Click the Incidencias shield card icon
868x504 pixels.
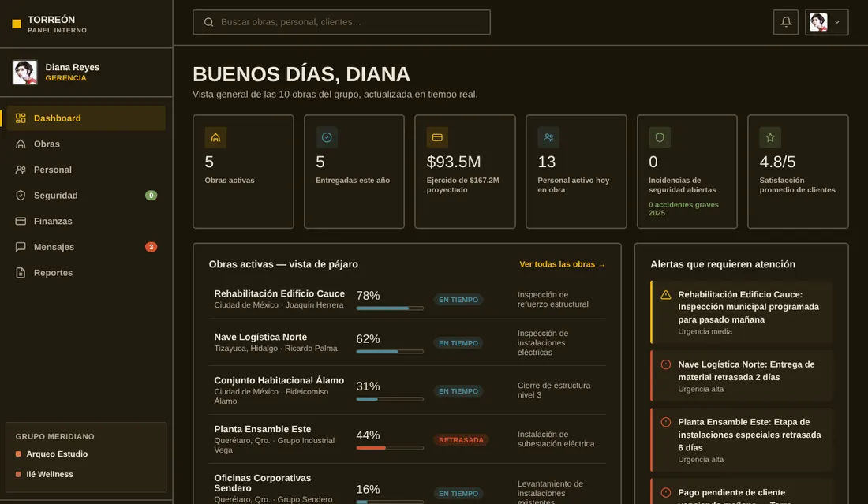point(660,137)
